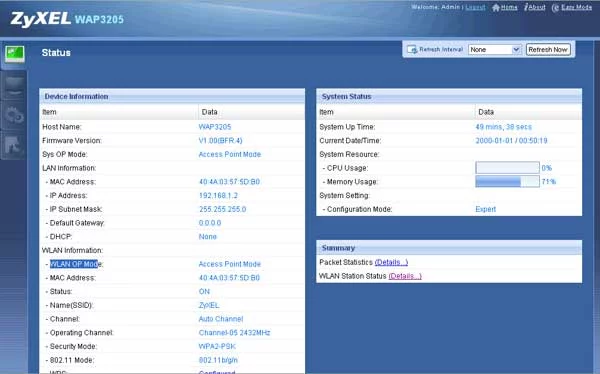The image size is (600, 374).
Task: Click the LAN Information label
Action: [69, 168]
